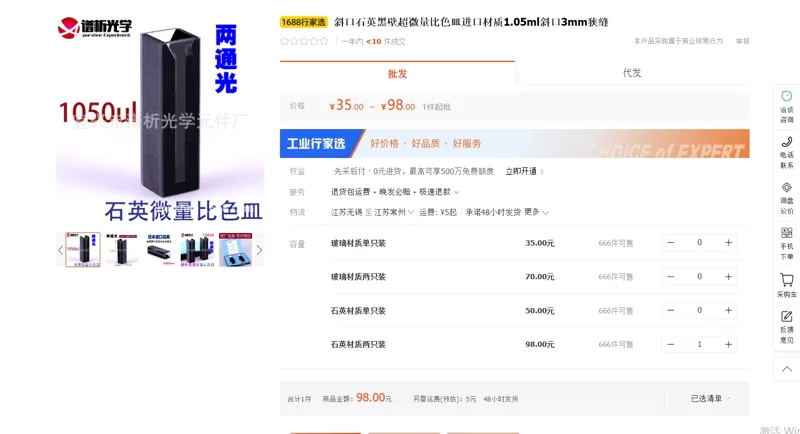Screen dimensions: 800x434
Task: Open the 江苏常州 destination dropdown
Action: pos(393,212)
